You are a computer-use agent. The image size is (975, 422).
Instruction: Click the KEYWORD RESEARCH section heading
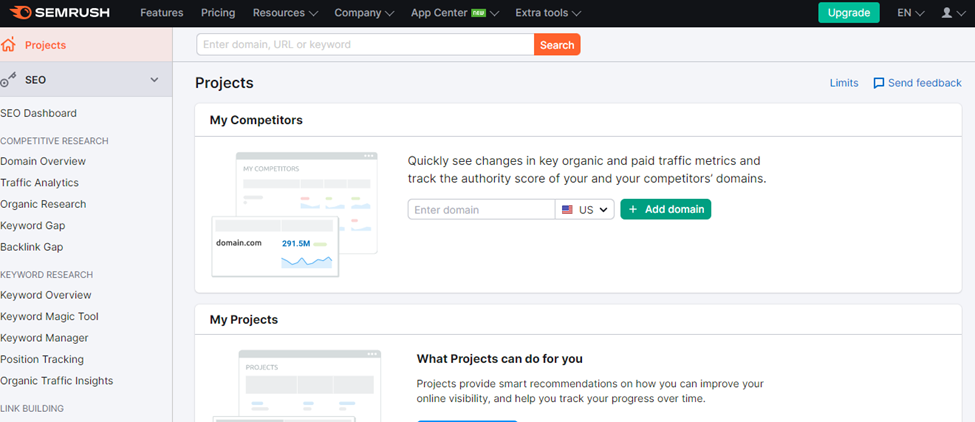tap(47, 275)
